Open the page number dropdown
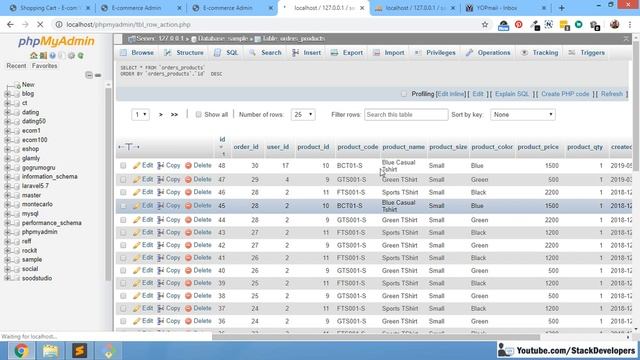 coord(140,115)
